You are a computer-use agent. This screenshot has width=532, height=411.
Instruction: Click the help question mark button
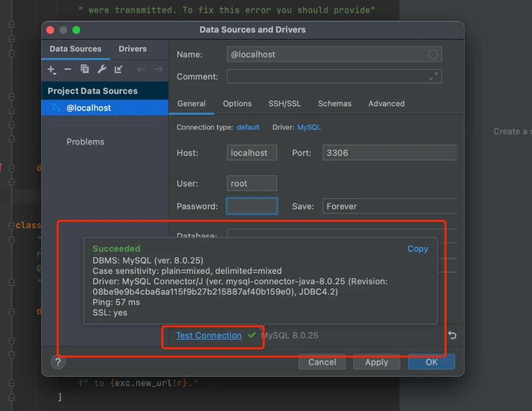pyautogui.click(x=58, y=362)
